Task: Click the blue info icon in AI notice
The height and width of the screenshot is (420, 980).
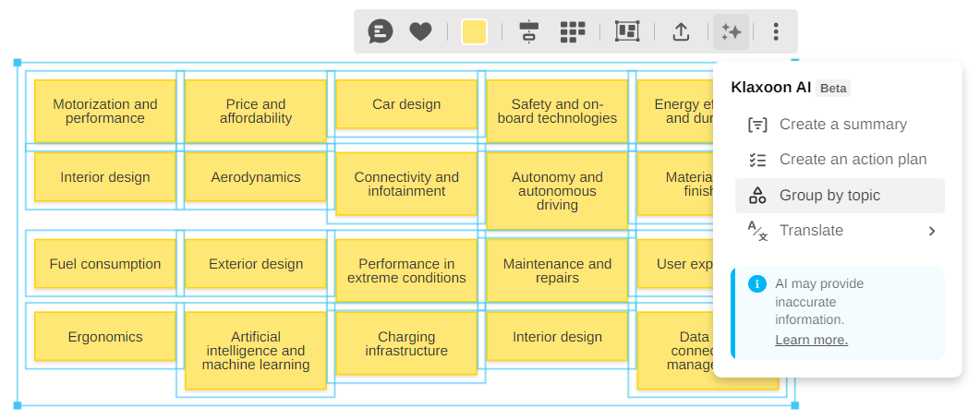Action: pos(757,283)
